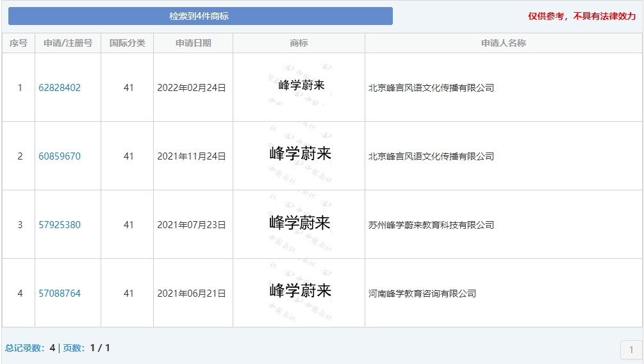Viewport: 644px width, 364px height.
Task: Select applicant 北京峰言风语文化传播有限公司 in row 60859670
Action: click(431, 156)
